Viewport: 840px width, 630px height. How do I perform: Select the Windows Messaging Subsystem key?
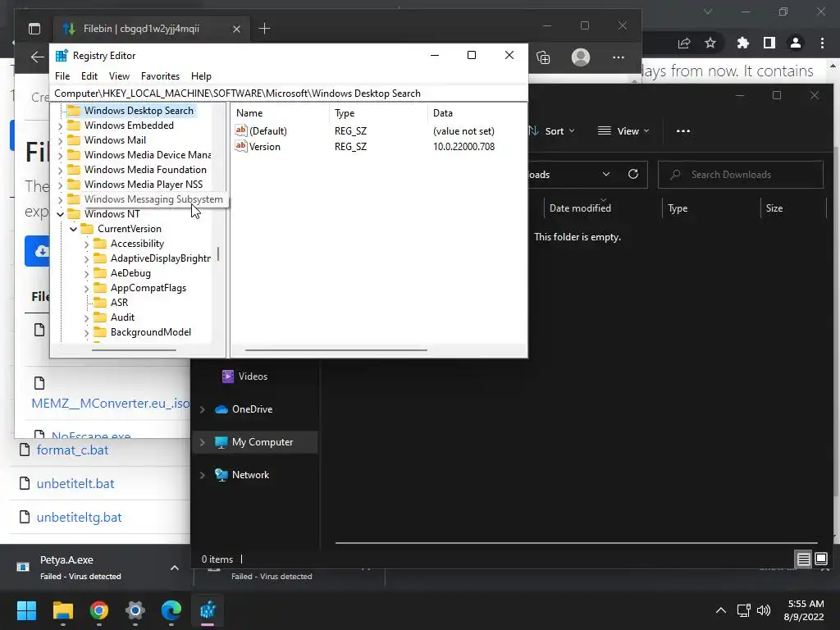153,199
